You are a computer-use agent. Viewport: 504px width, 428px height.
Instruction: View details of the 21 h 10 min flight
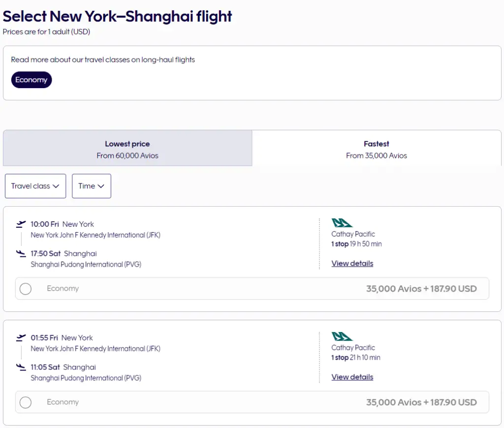352,377
